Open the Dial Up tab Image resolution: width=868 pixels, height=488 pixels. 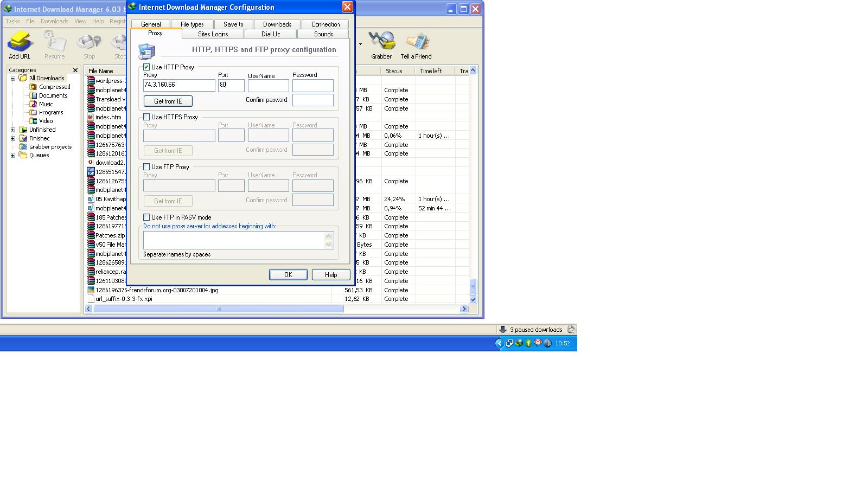[271, 34]
